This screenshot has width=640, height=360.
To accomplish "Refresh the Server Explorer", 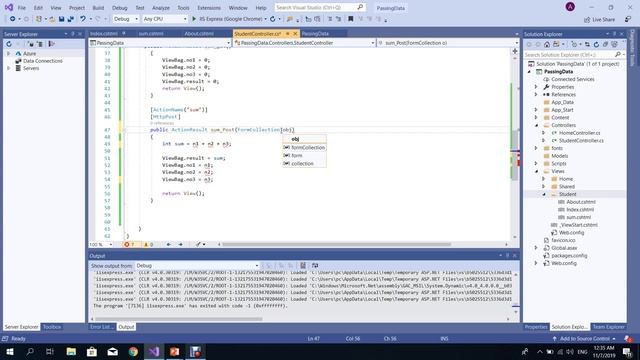I will pyautogui.click(x=9, y=44).
